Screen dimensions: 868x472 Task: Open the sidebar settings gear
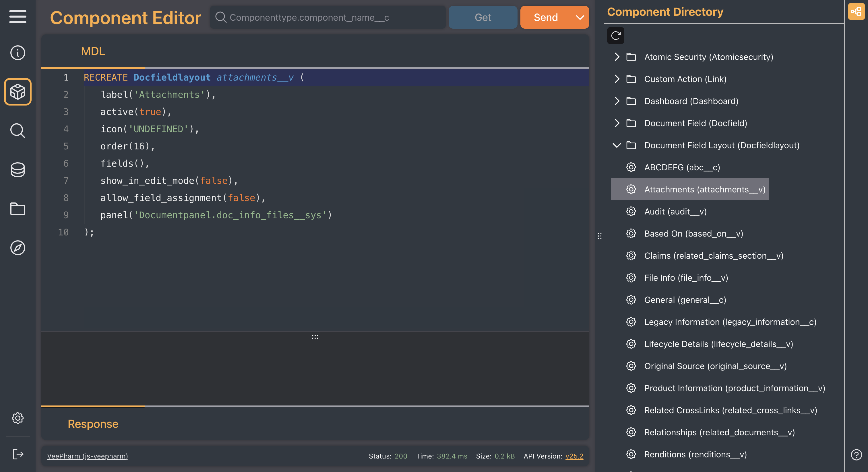coord(18,418)
